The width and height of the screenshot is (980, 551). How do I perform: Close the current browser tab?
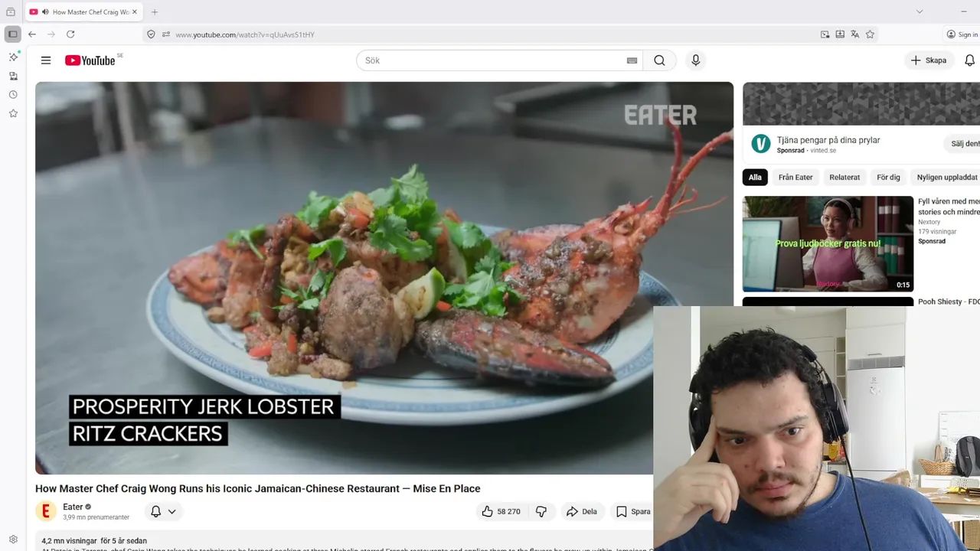point(135,12)
